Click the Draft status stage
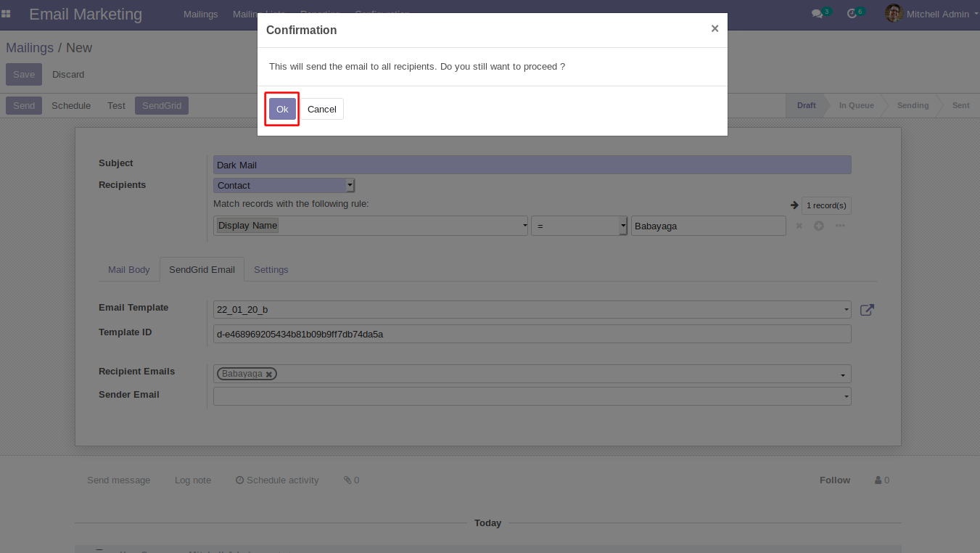980x553 pixels. point(806,105)
